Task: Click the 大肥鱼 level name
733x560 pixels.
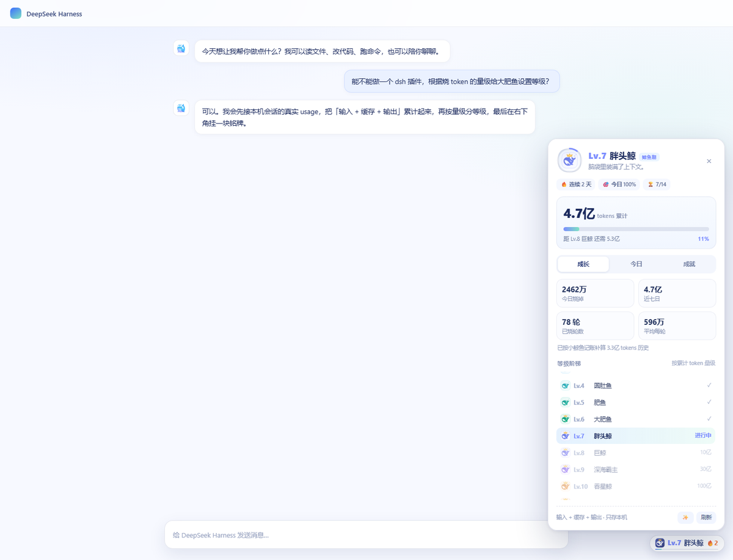Action: coord(602,420)
